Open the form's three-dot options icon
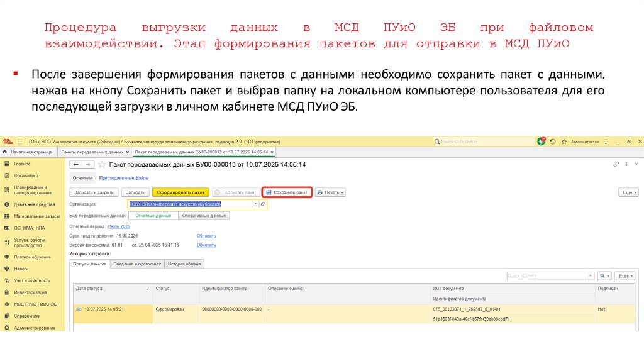This screenshot has height=361, width=644. [x=626, y=164]
